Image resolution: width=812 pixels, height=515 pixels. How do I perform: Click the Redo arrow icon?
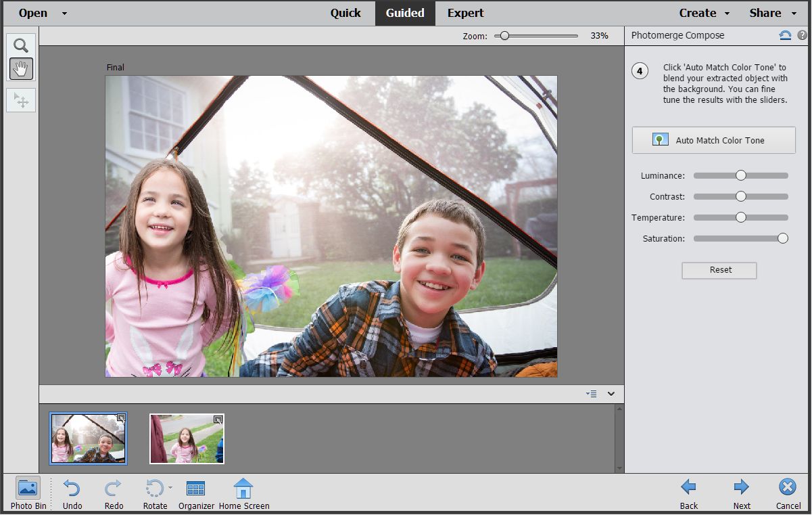coord(114,489)
